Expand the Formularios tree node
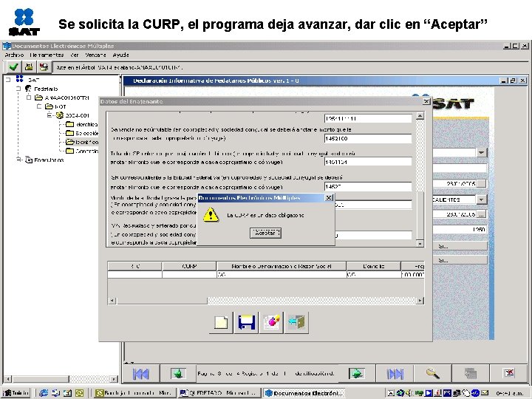The image size is (532, 399). (x=18, y=160)
